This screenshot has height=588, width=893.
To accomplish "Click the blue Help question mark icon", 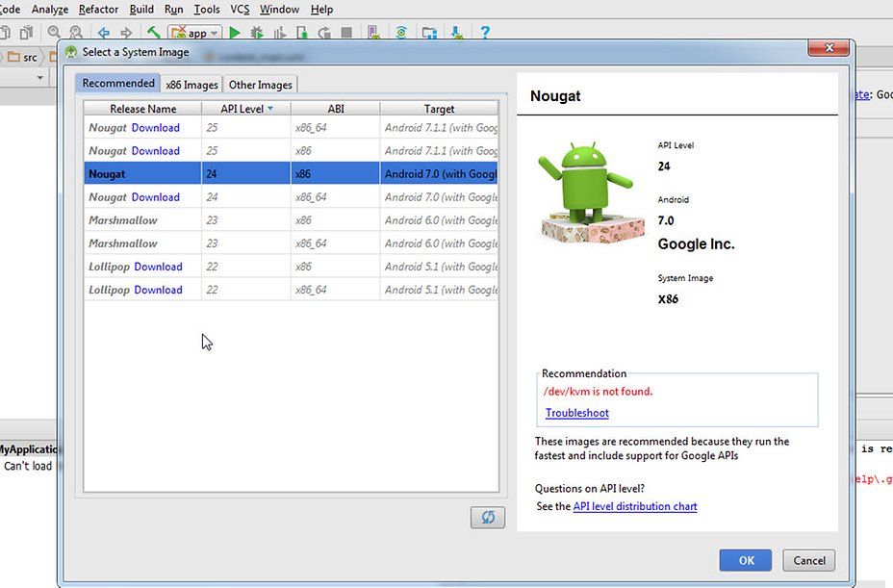I will (x=485, y=33).
